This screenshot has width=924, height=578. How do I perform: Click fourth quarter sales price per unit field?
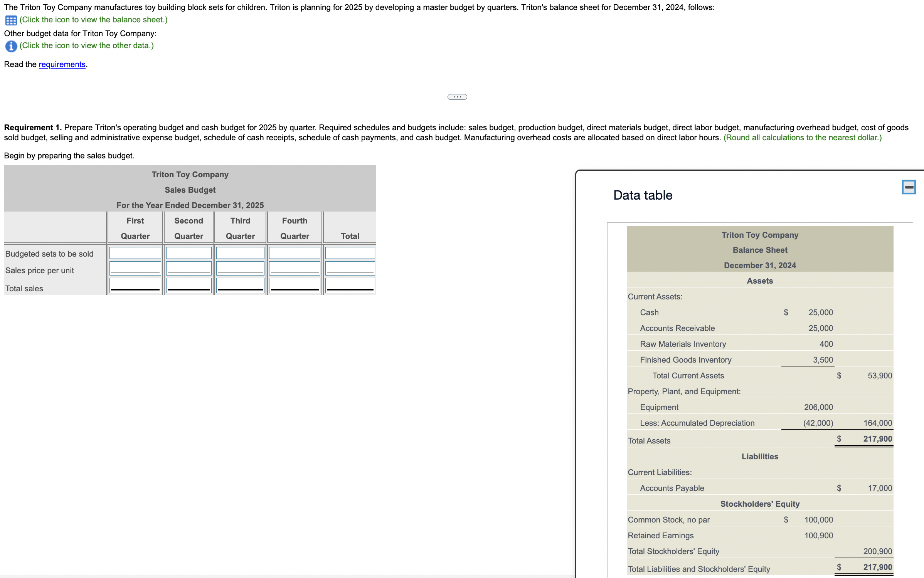(x=295, y=268)
